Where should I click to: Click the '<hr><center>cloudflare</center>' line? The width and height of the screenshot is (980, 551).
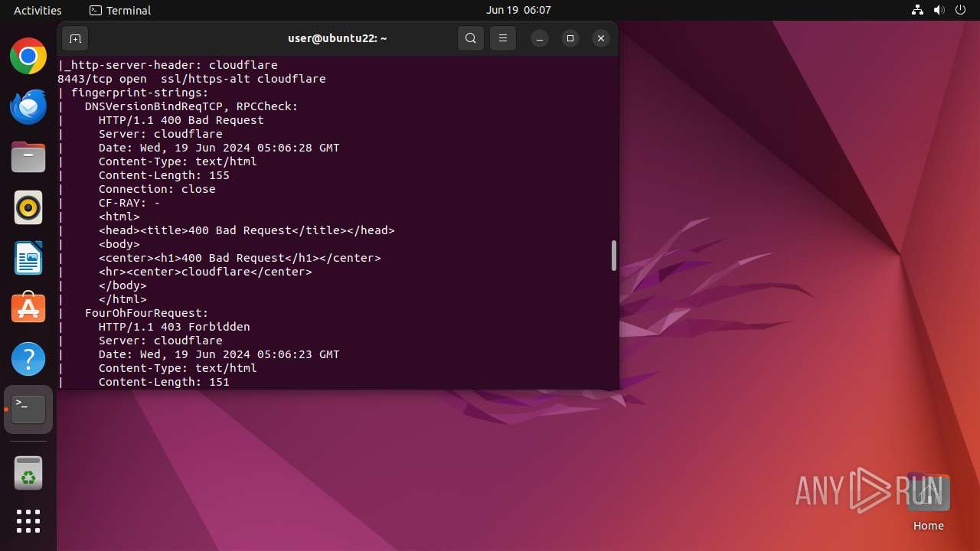coord(205,272)
